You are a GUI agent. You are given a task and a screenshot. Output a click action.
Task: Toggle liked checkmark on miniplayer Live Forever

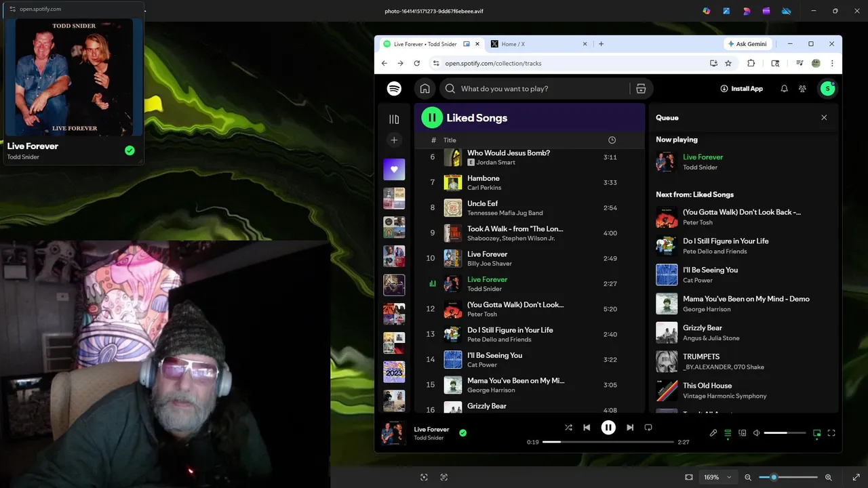[130, 150]
